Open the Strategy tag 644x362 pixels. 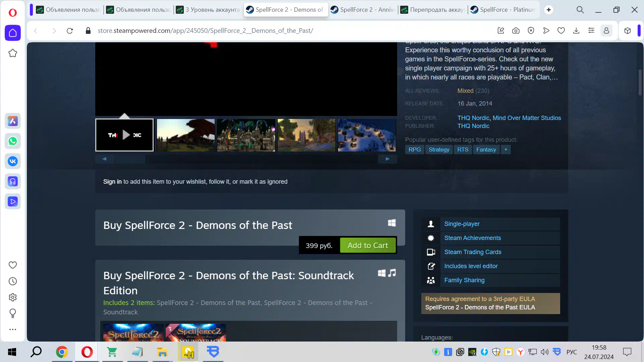point(439,149)
